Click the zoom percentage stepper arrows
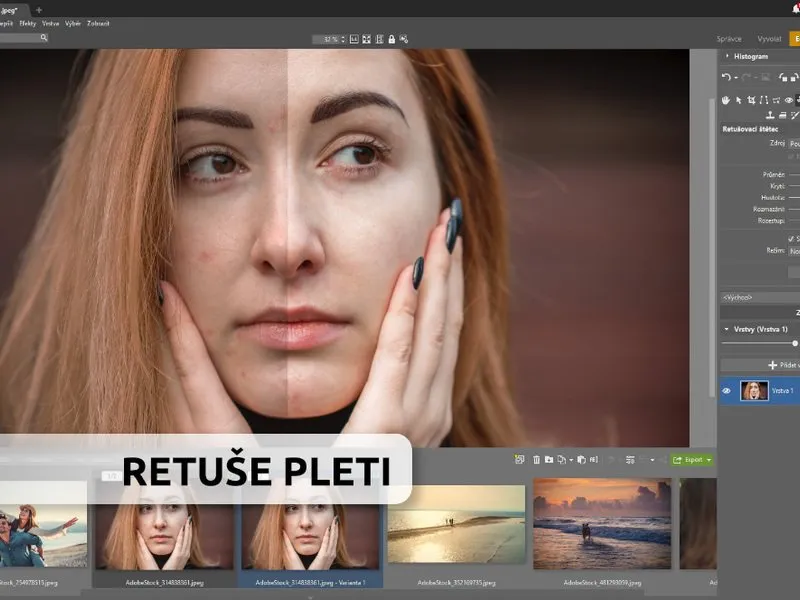 [343, 39]
